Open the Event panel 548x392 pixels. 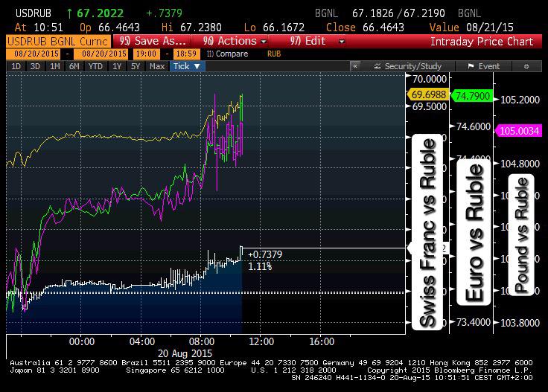(x=484, y=66)
